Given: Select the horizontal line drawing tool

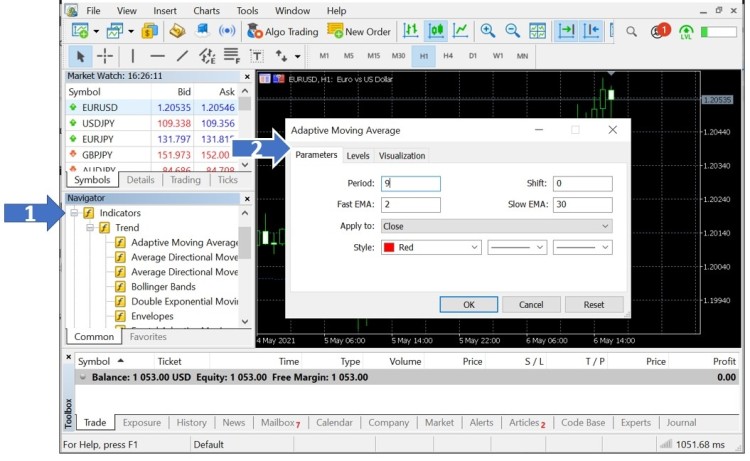Looking at the screenshot, I should point(157,56).
